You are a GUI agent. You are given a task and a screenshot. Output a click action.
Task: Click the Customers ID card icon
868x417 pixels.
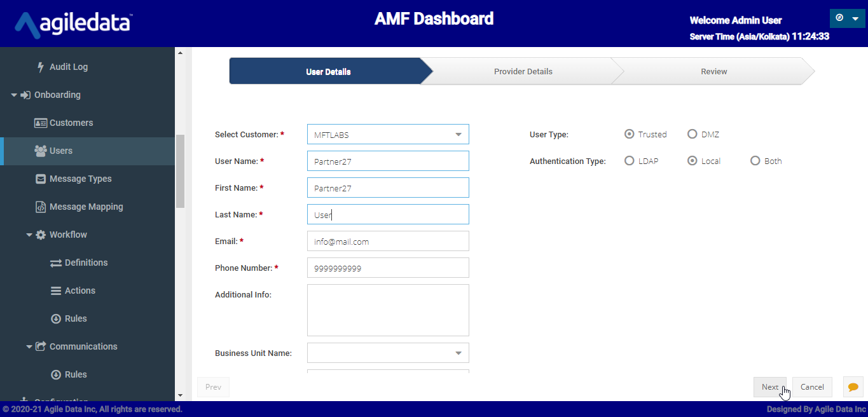tap(41, 123)
